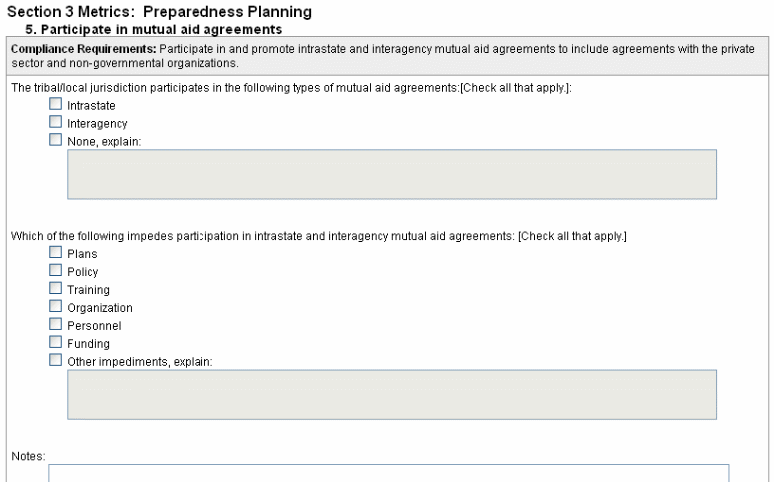Enable the Funding checkbox
The image size is (774, 482).
(55, 343)
